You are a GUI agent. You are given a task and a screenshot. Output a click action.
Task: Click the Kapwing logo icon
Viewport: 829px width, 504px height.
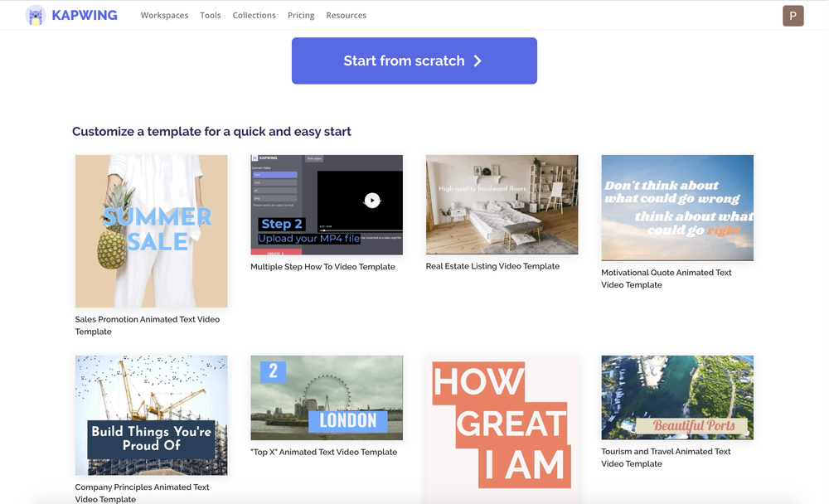tap(35, 15)
